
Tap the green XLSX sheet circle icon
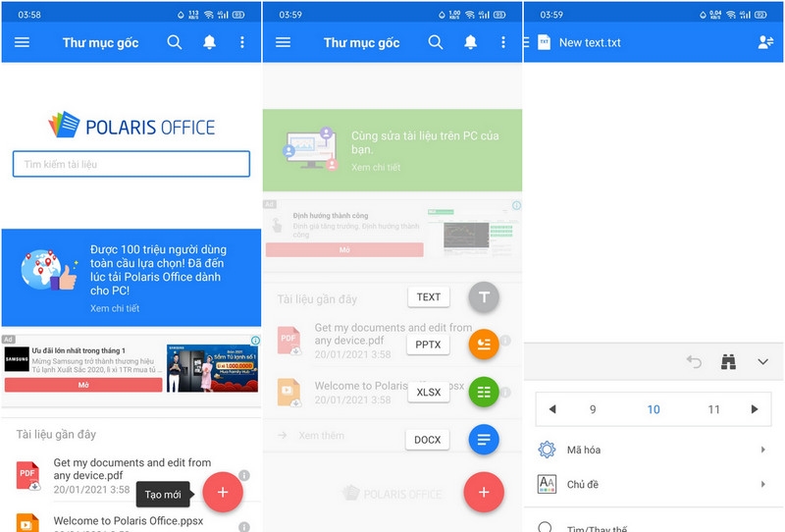click(x=484, y=392)
